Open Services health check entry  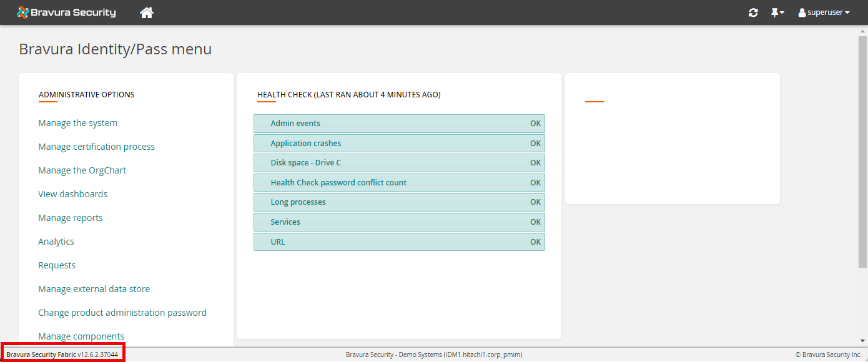399,222
